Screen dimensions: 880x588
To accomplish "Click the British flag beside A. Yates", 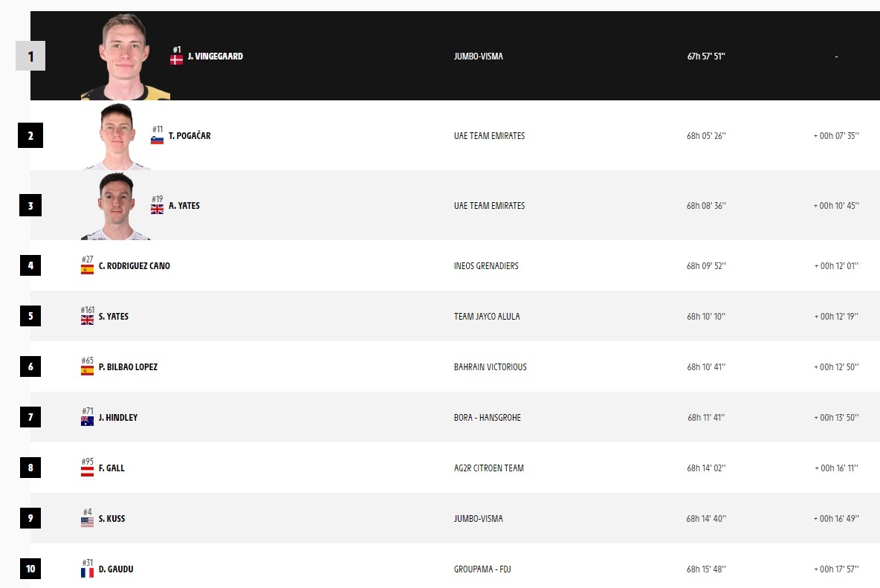I will (157, 210).
